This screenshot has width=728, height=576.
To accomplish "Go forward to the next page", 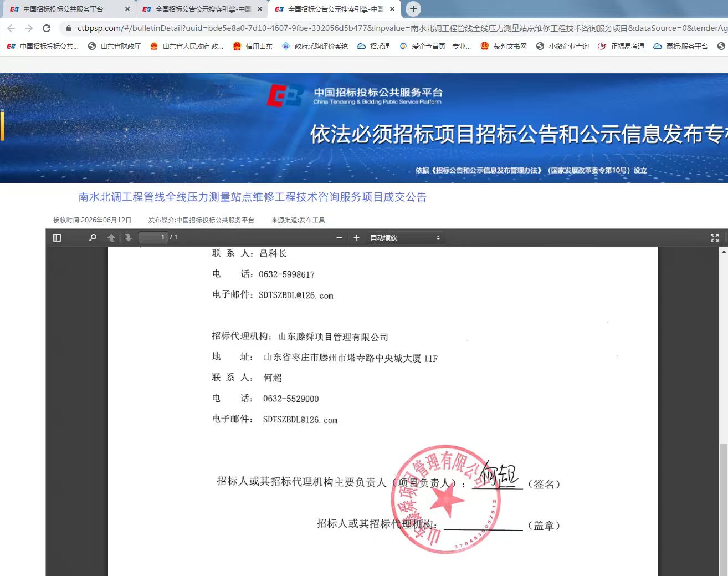I will pos(29,28).
